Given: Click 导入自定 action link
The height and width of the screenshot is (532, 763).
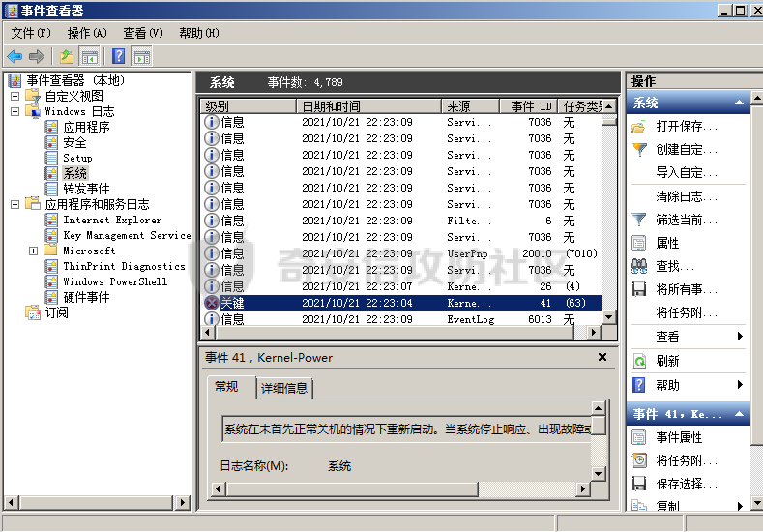Looking at the screenshot, I should 686,172.
